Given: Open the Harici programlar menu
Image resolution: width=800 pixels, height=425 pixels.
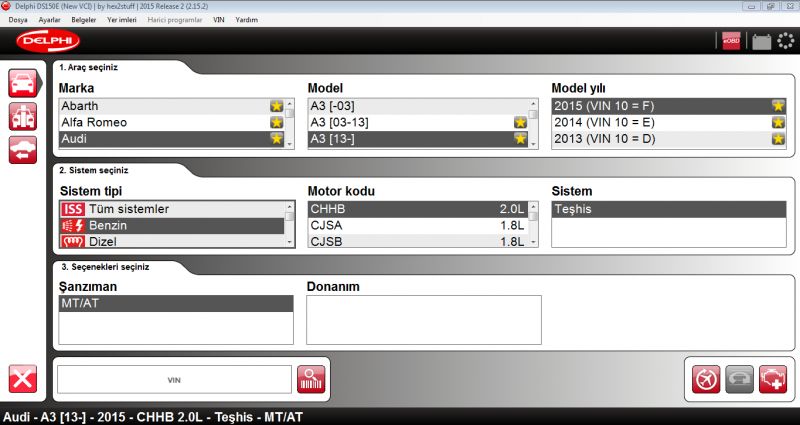Looking at the screenshot, I should 174,20.
